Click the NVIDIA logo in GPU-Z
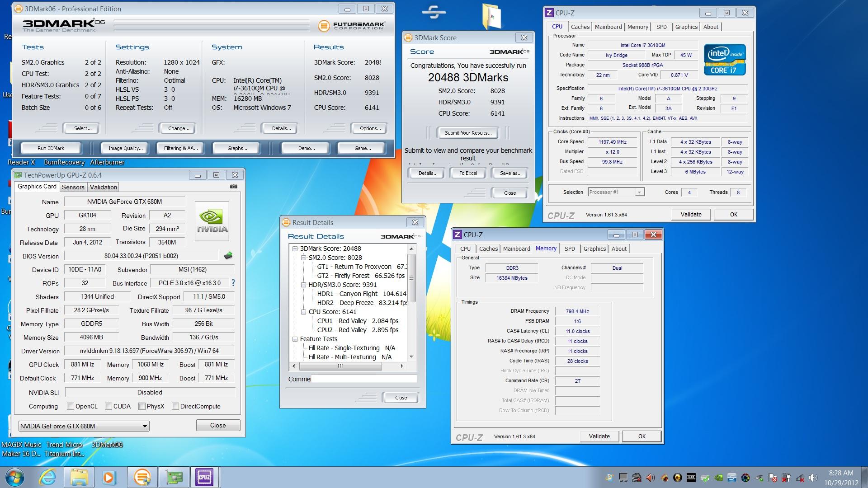Image resolution: width=868 pixels, height=488 pixels. 212,221
